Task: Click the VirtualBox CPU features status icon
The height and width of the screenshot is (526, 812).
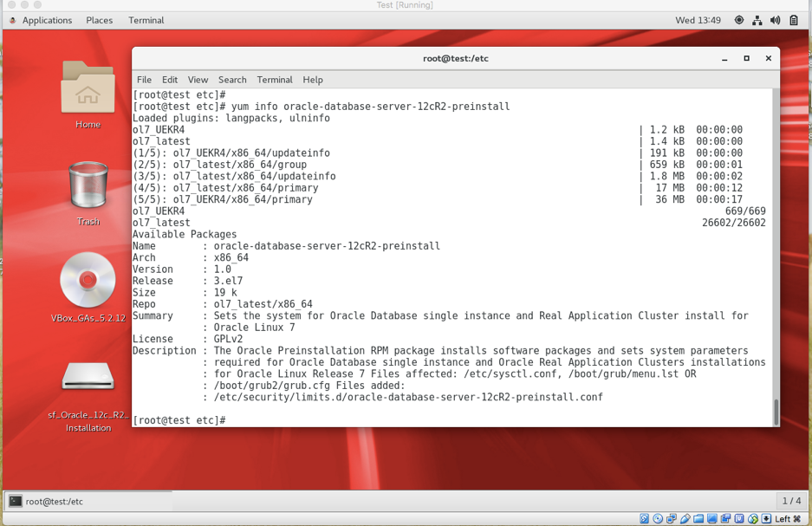Action: tap(739, 518)
